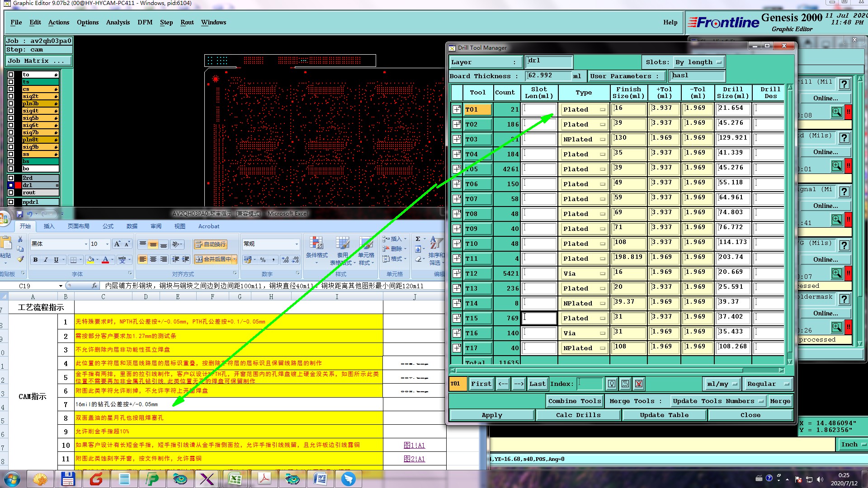Viewport: 868px width, 488px height.
Task: Expand row T08 with its plus icon
Action: point(457,214)
